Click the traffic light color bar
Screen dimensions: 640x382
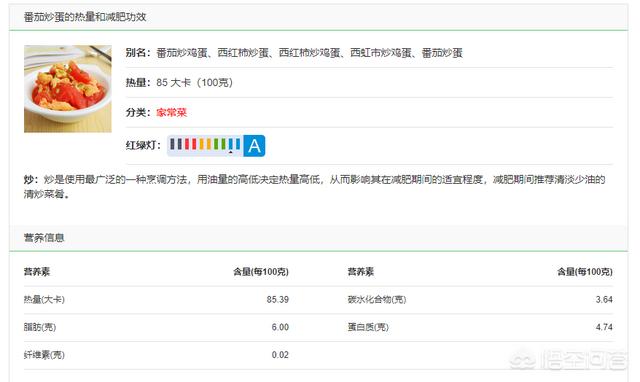point(205,146)
